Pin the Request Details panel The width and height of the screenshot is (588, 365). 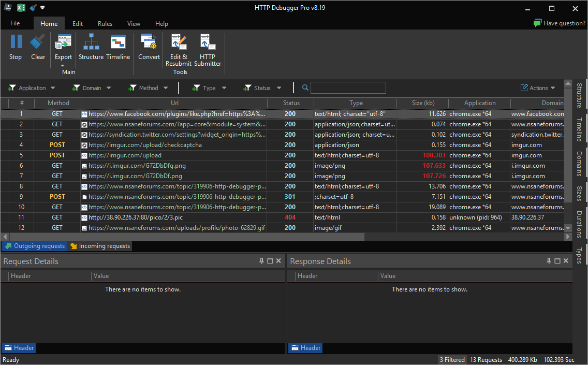(261, 261)
